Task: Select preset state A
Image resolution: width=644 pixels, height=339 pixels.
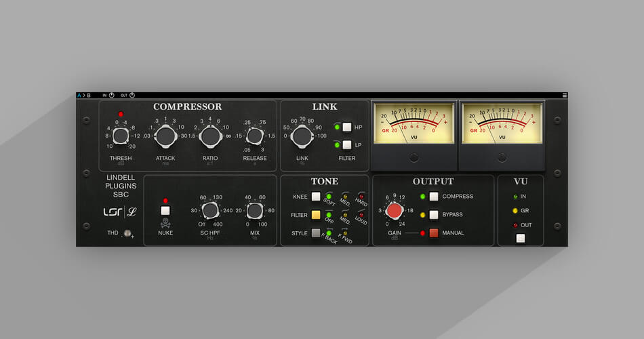Action: [79, 96]
